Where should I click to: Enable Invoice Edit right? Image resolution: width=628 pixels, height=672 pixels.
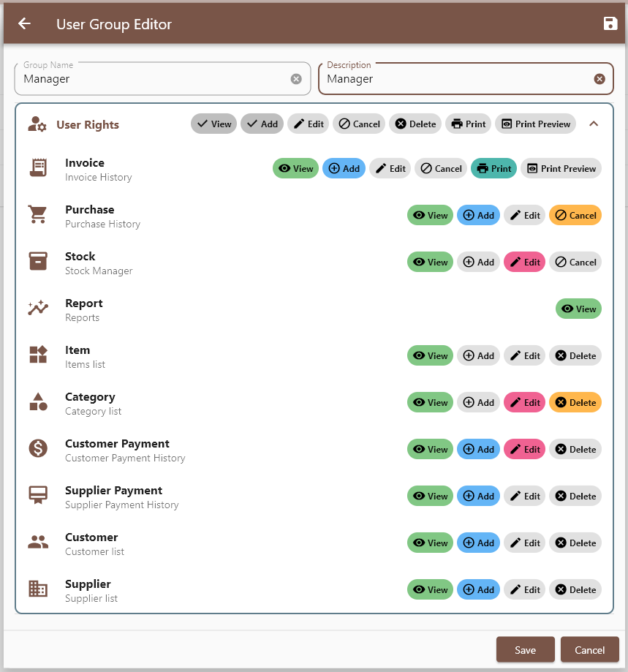click(390, 168)
